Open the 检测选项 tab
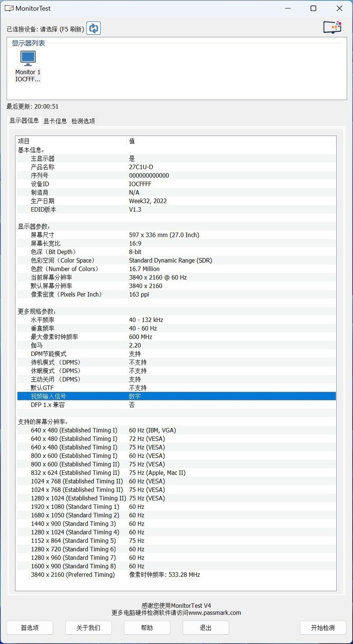353x644 pixels. (83, 121)
